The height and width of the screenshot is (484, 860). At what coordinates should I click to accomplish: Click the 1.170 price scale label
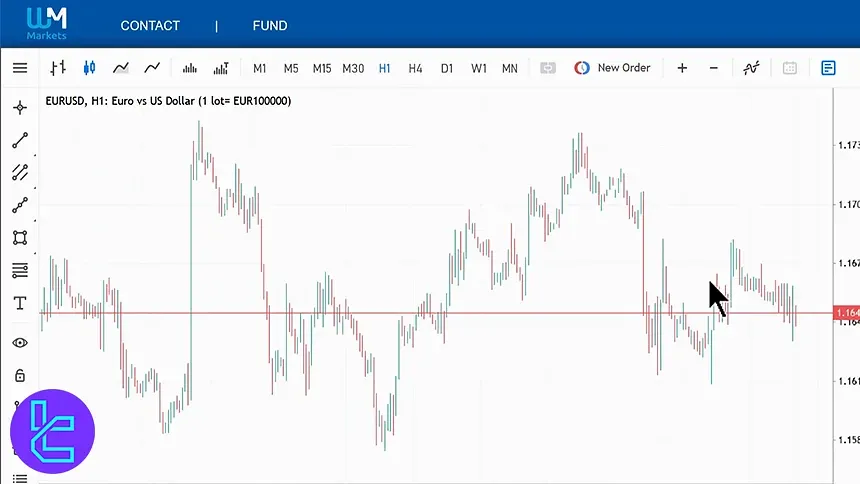[848, 204]
